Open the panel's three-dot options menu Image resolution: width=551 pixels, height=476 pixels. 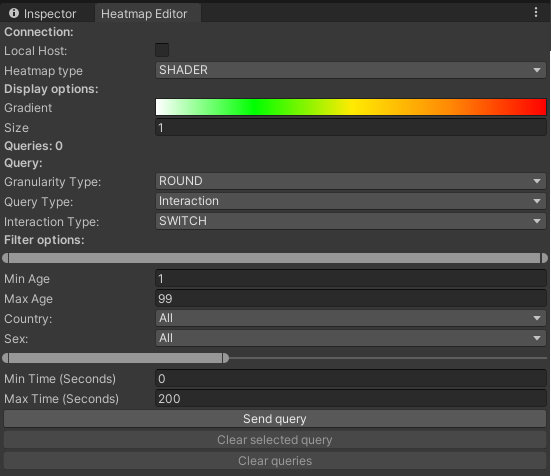pyautogui.click(x=536, y=12)
